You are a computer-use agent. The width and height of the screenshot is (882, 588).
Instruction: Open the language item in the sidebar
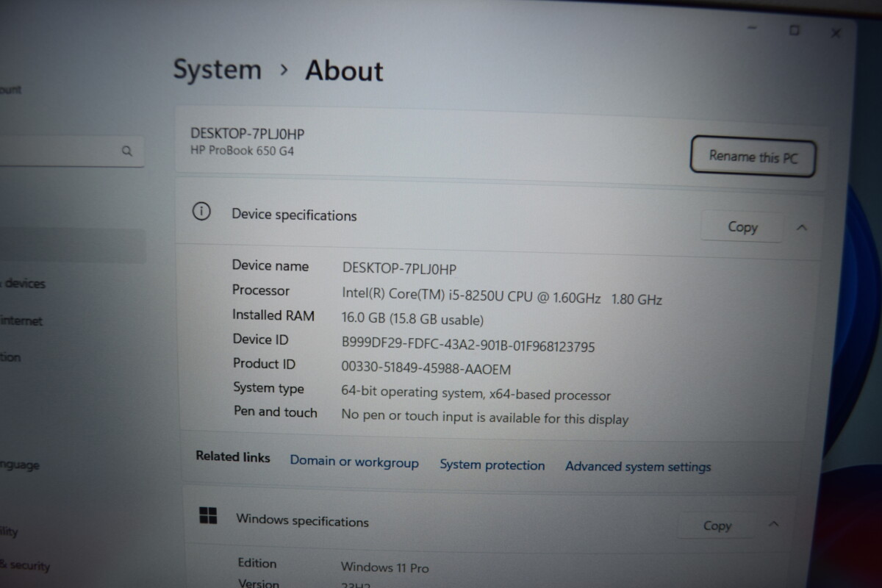point(20,465)
